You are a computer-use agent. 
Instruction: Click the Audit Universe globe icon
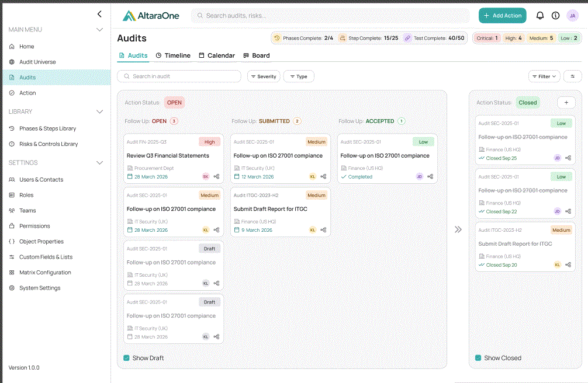pos(12,62)
